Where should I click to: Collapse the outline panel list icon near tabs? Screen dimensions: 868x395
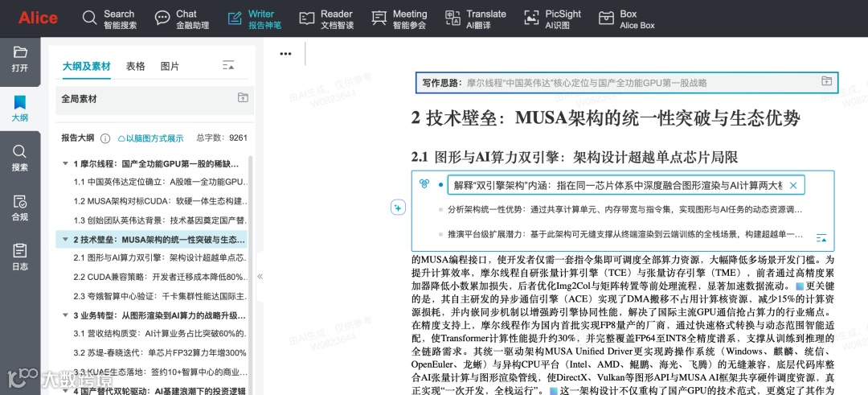pos(228,65)
